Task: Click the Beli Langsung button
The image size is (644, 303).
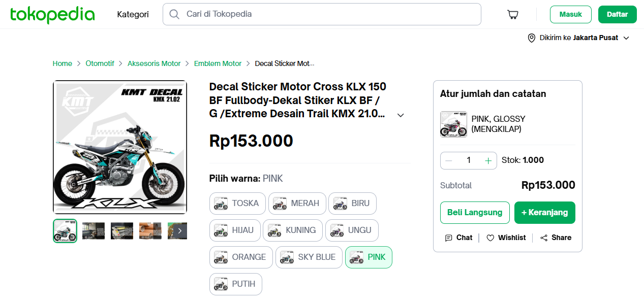Action: [475, 213]
